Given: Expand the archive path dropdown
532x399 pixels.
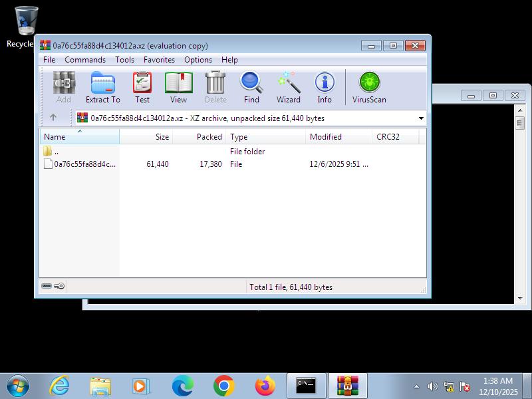Looking at the screenshot, I should point(421,118).
